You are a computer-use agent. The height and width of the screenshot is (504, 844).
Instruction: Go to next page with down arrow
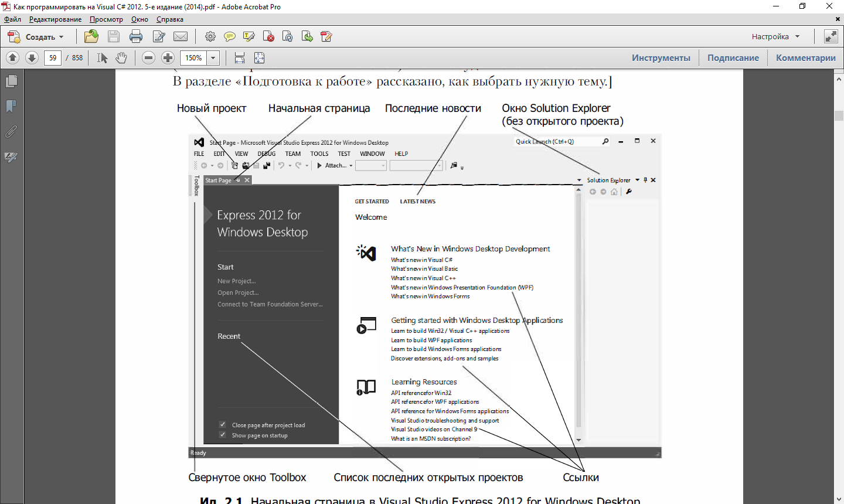coord(32,57)
